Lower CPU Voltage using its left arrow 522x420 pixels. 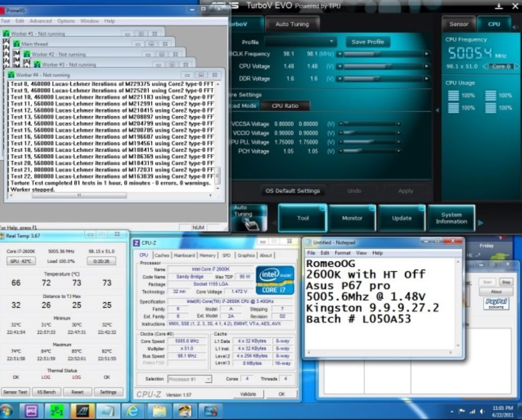339,66
